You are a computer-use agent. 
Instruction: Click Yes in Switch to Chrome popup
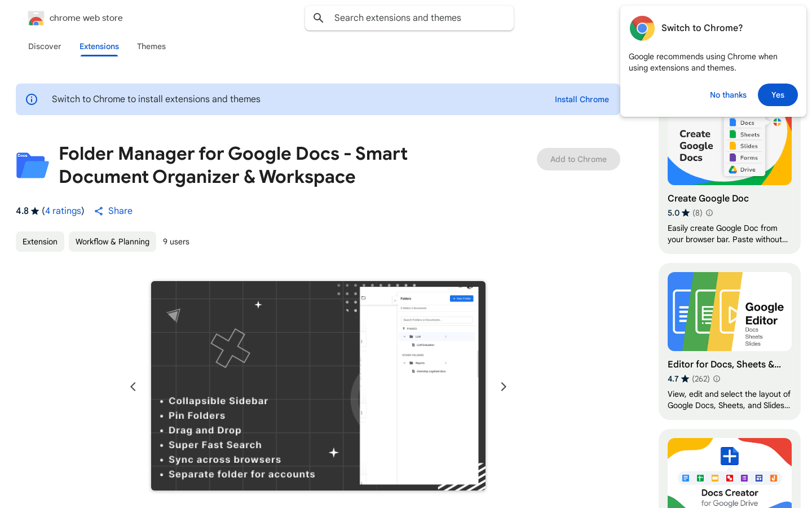click(778, 95)
